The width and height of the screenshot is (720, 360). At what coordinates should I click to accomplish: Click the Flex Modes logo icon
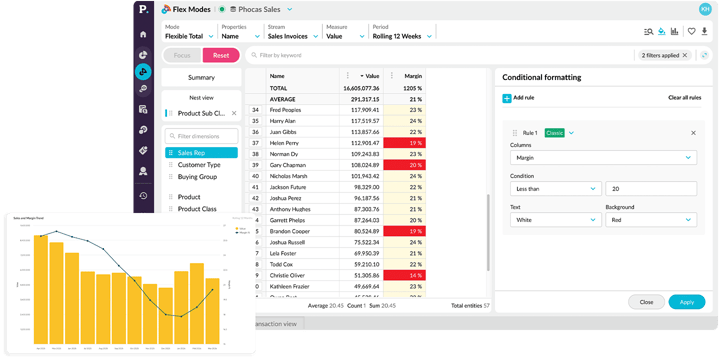tap(166, 9)
